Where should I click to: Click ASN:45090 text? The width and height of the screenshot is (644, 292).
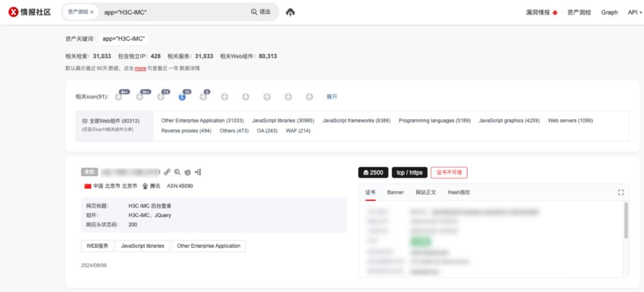[x=180, y=186]
